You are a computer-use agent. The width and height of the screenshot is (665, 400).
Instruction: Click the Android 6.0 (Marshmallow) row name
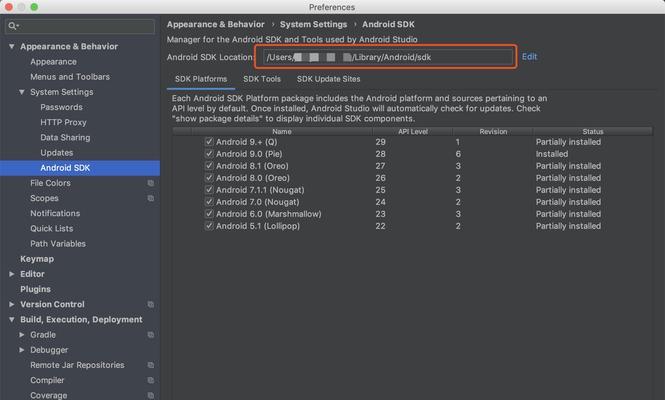(x=268, y=214)
